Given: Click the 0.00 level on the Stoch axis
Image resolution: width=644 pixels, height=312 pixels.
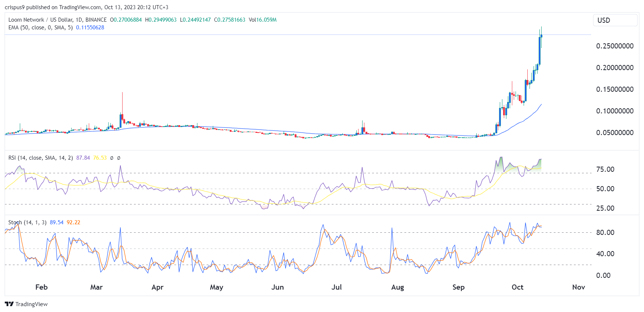Looking at the screenshot, I should click(x=603, y=275).
